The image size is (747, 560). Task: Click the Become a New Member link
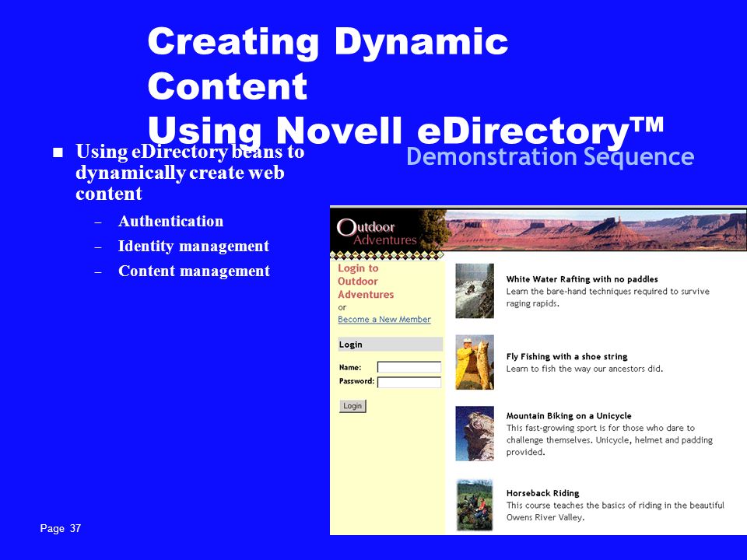coord(384,319)
